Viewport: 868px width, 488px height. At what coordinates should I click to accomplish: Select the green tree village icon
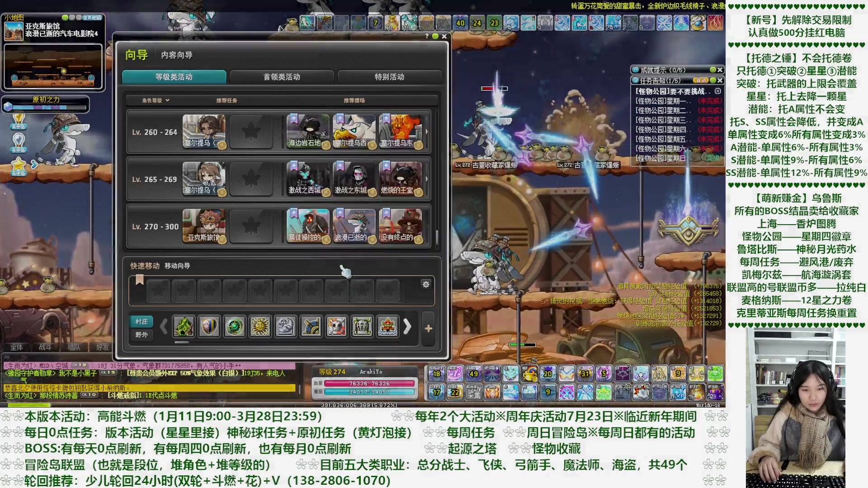click(184, 326)
